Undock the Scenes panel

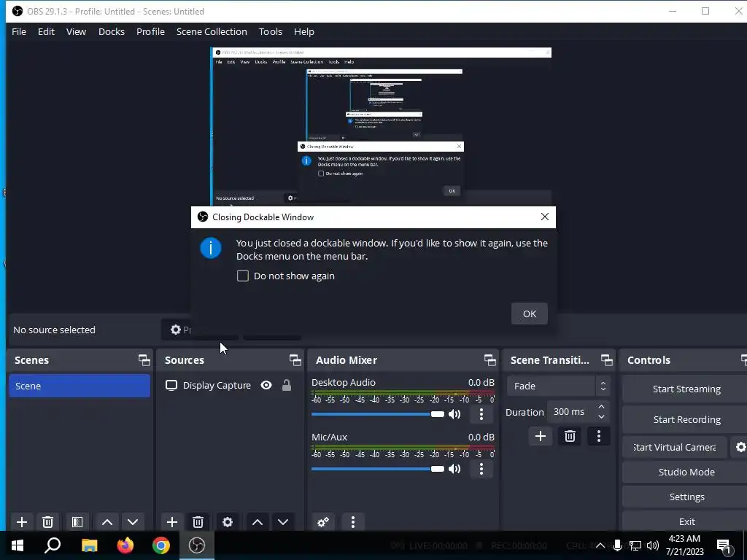coord(144,360)
